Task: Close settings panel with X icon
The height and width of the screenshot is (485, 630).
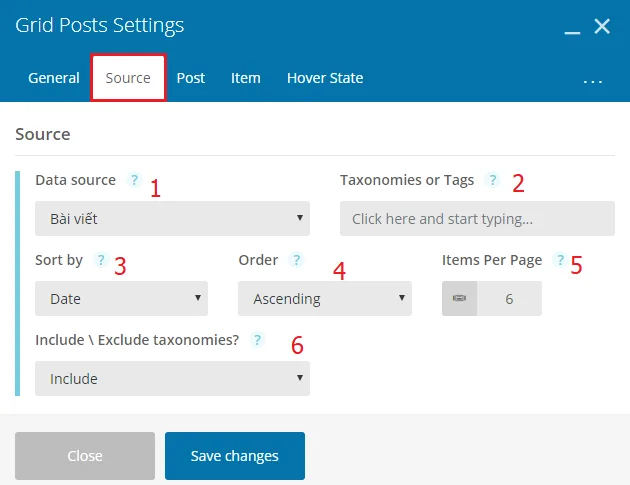Action: tap(602, 27)
